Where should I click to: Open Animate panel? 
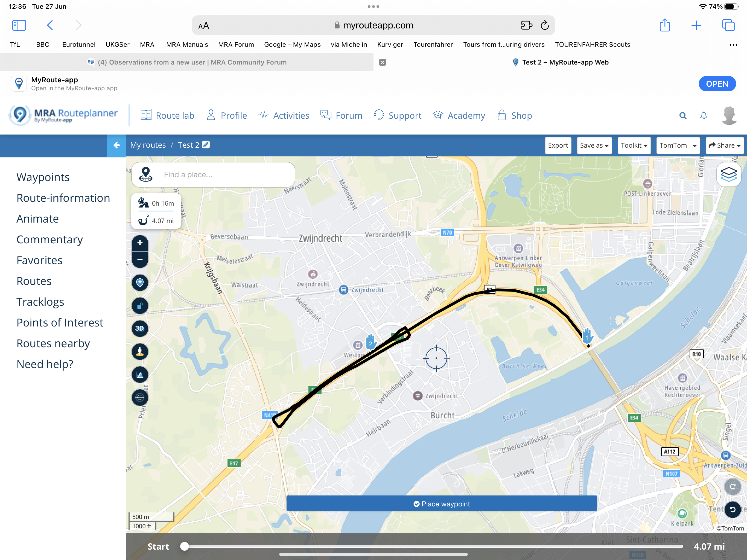click(37, 218)
